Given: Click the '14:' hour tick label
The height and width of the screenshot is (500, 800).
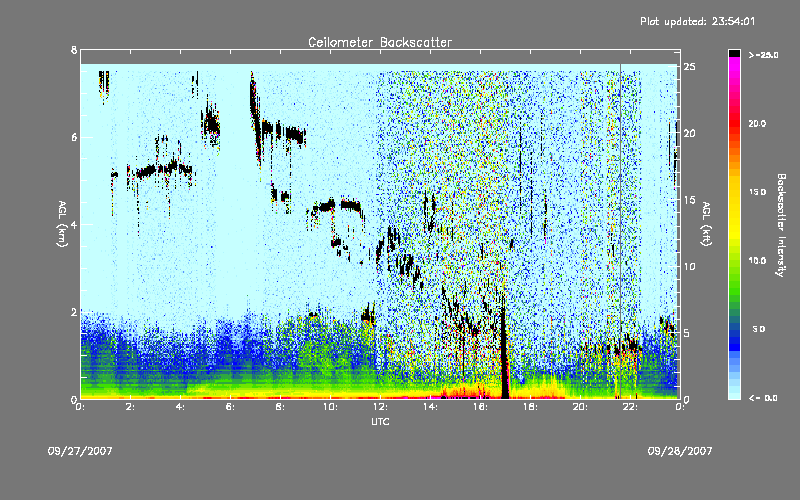Looking at the screenshot, I should coord(430,407).
